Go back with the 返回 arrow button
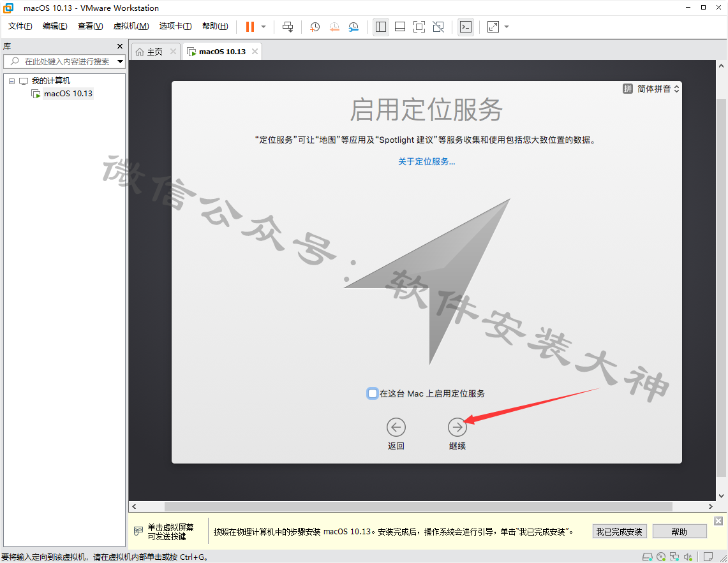Image resolution: width=728 pixels, height=563 pixels. click(x=396, y=427)
